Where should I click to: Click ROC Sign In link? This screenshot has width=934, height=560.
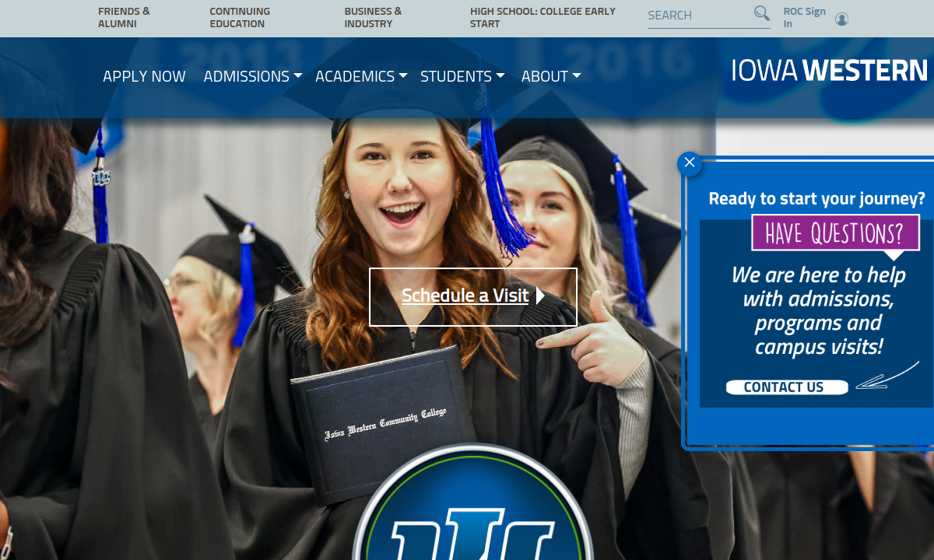coord(804,18)
